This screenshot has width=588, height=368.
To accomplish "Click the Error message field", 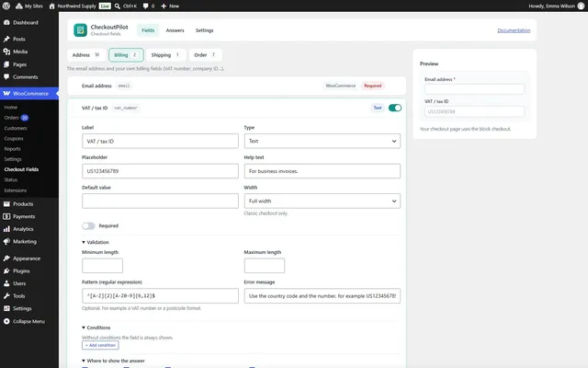I will coord(322,296).
